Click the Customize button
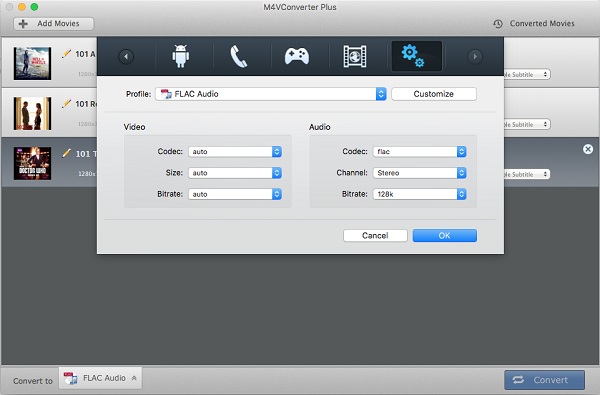600x395 pixels. click(x=434, y=94)
